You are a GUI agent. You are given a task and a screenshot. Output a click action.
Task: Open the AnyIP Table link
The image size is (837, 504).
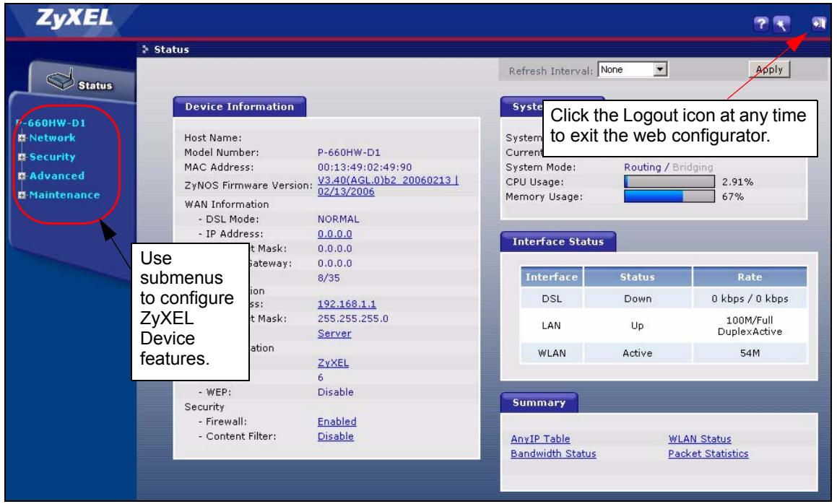pos(540,439)
